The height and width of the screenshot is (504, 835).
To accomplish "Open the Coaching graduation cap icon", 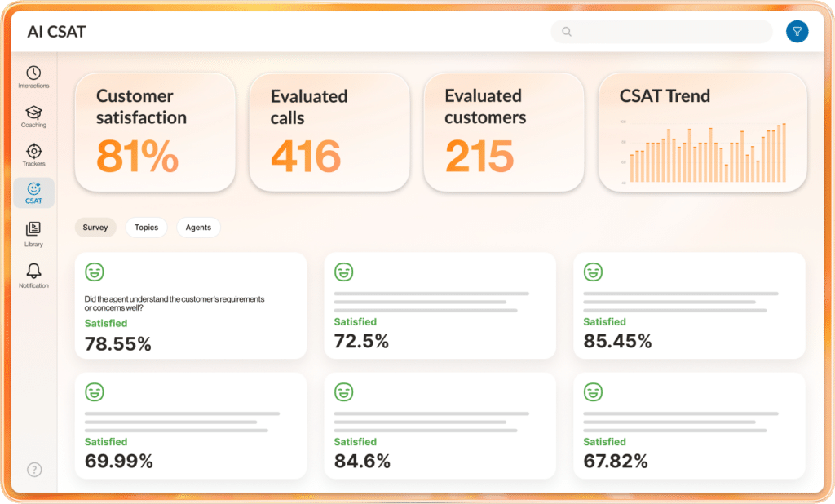I will pyautogui.click(x=33, y=113).
